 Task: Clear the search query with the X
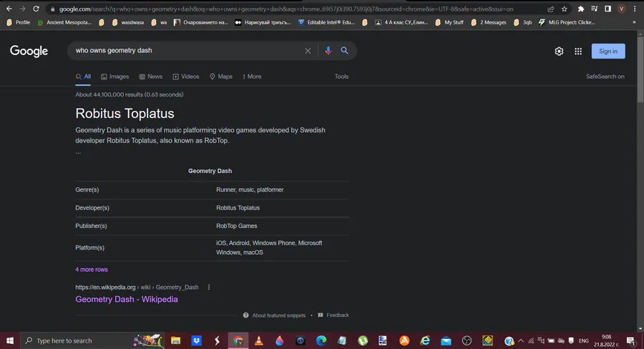click(308, 51)
